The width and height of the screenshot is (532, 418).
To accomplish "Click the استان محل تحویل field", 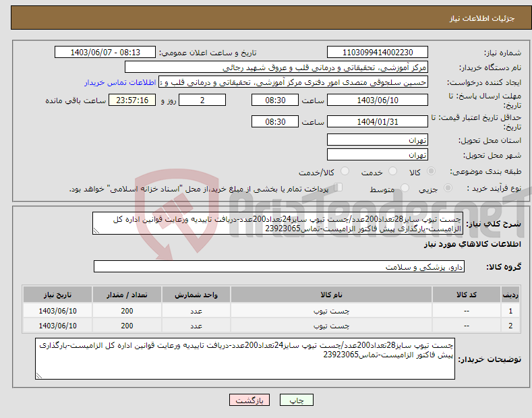I will [x=378, y=140].
